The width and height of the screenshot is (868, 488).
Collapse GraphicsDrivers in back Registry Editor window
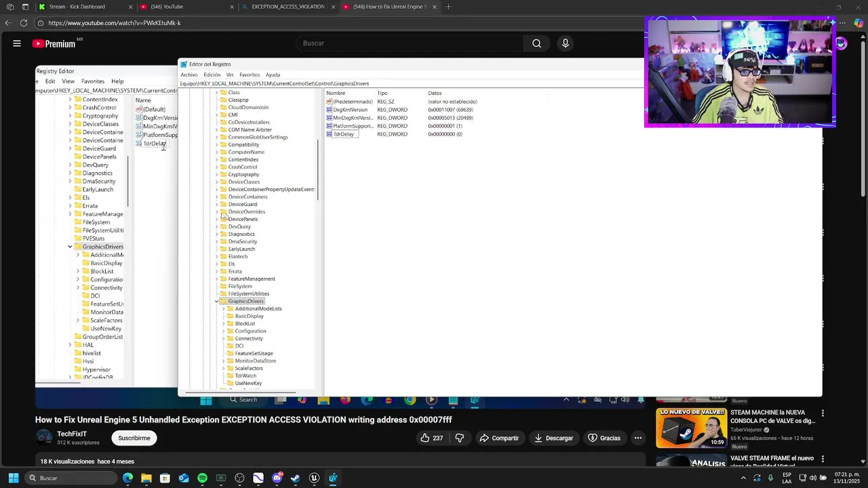70,247
